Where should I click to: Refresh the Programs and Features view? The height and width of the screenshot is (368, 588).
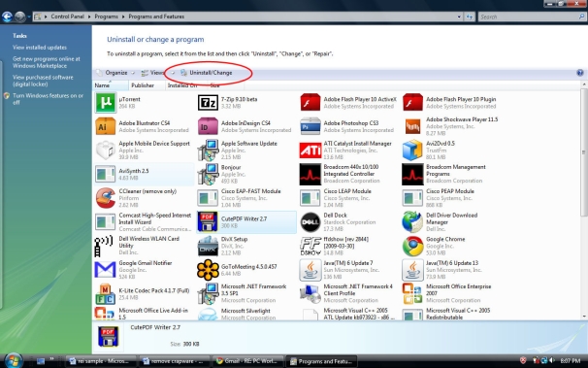click(469, 17)
